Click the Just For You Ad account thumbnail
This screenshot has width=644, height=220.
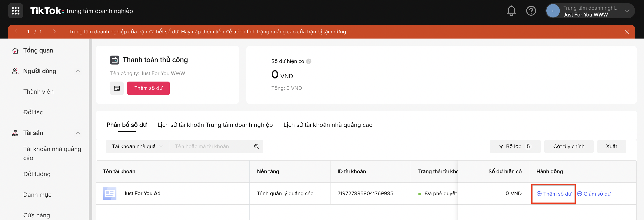click(109, 194)
